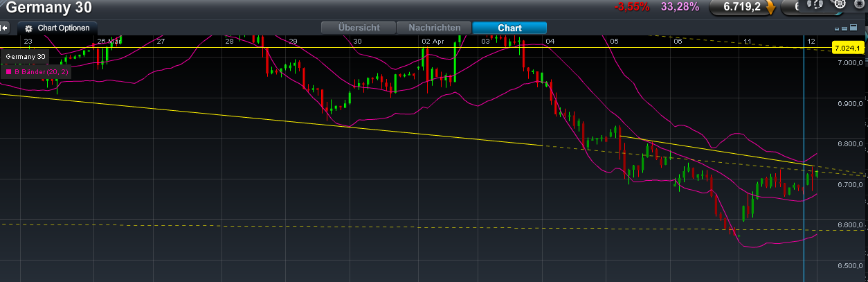Click the 6.500,0 price axis label

coord(850,266)
